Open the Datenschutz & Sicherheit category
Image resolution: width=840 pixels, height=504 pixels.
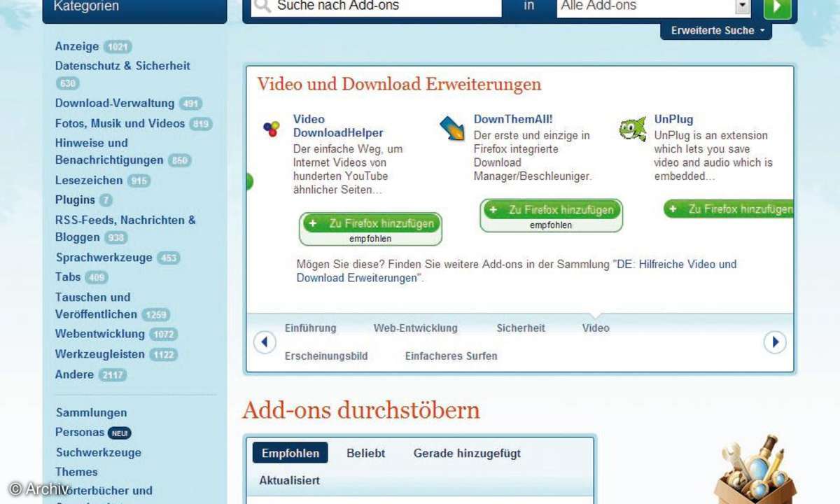pos(122,66)
